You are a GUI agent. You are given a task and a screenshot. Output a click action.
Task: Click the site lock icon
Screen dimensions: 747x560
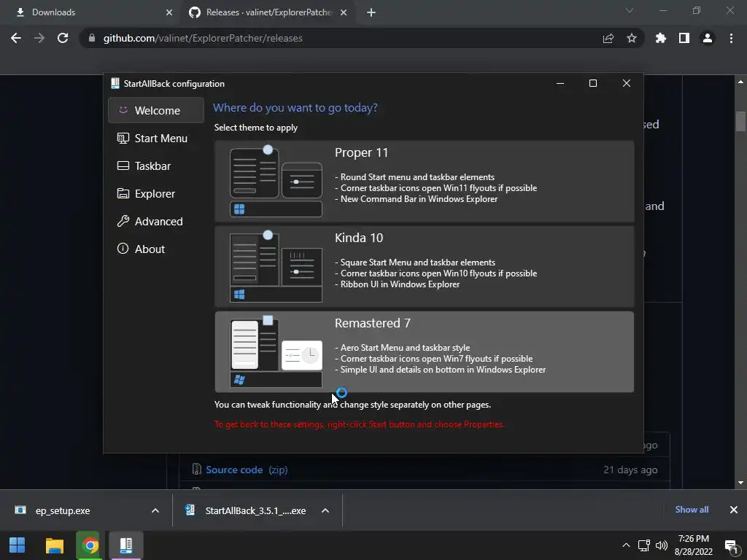point(92,38)
